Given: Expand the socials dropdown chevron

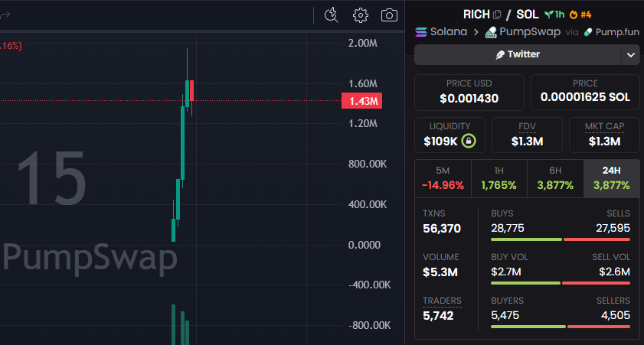Looking at the screenshot, I should click(631, 54).
